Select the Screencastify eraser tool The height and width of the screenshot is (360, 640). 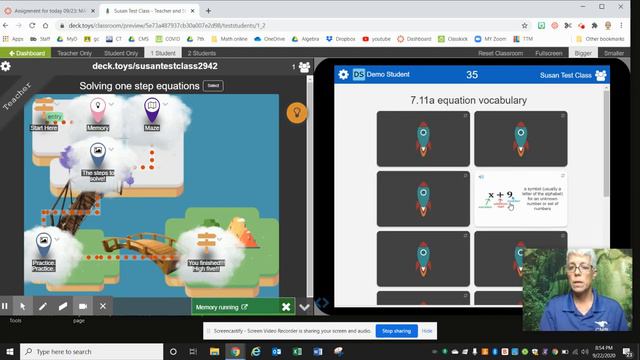[x=63, y=306]
